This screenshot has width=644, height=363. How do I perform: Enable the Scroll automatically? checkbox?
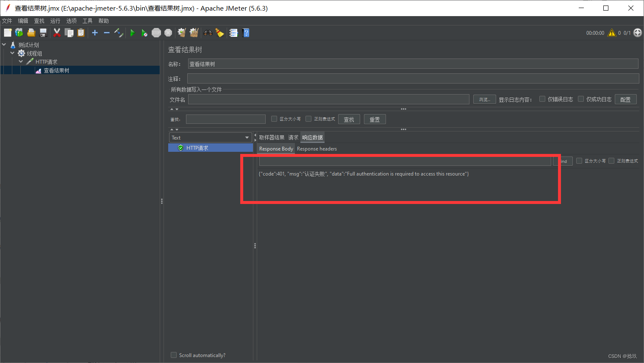click(x=174, y=355)
